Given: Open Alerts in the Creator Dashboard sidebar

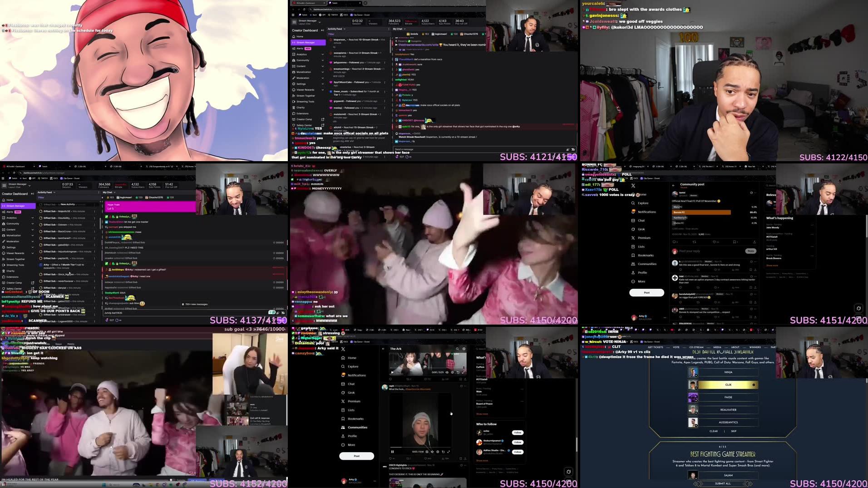Looking at the screenshot, I should (300, 48).
